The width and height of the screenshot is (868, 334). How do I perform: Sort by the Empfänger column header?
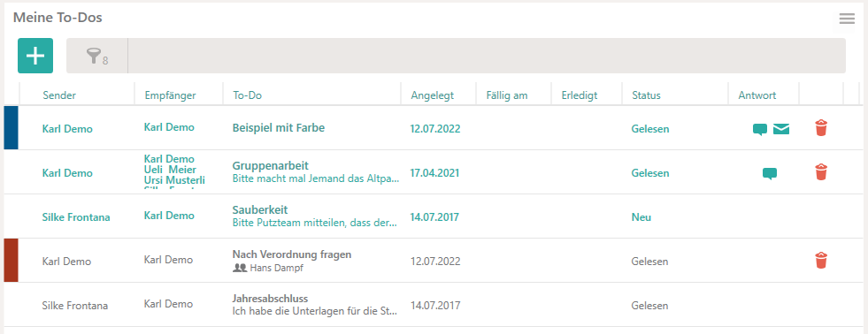tap(171, 95)
